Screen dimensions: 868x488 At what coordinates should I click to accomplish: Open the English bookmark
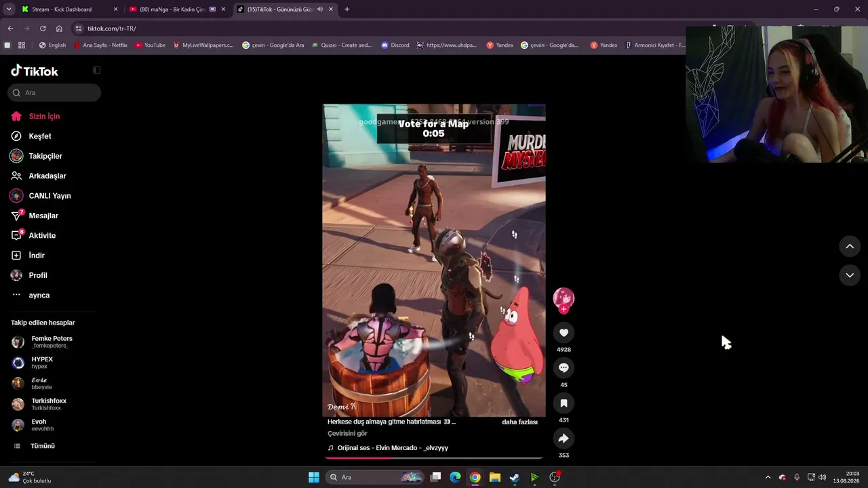(x=52, y=45)
